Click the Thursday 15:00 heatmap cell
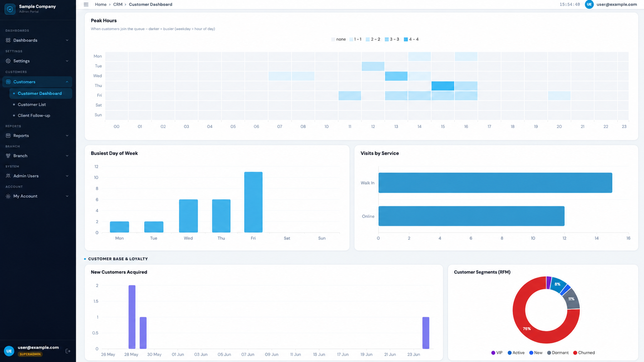644x362 pixels. tap(443, 85)
